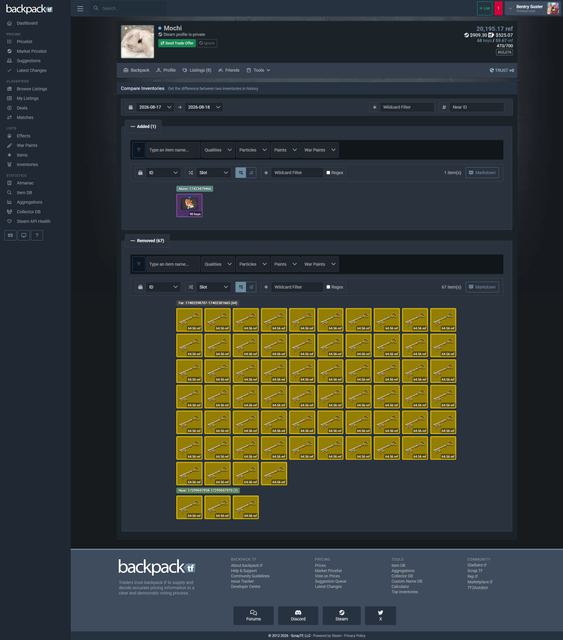Go to My Listings
Screen dimensions: 563x640
27,98
